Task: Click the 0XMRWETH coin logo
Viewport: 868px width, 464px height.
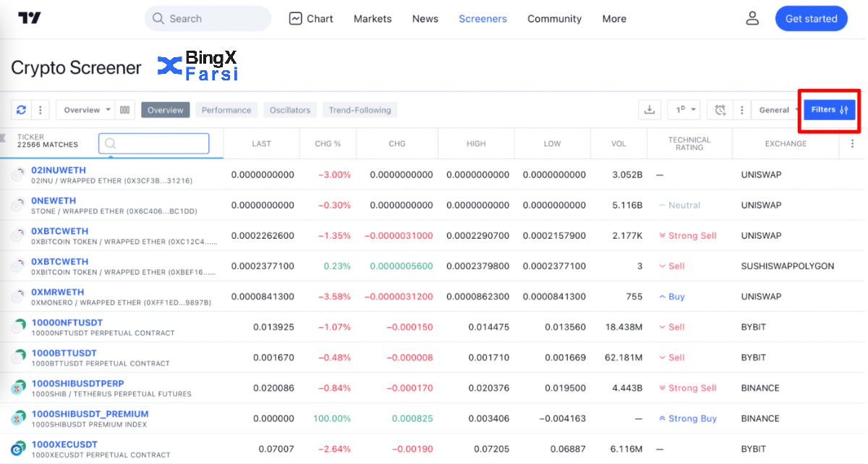Action: point(19,296)
